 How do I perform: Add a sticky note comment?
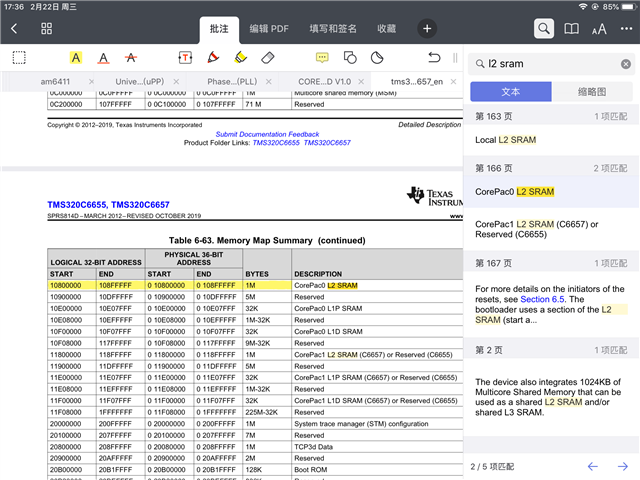tap(322, 58)
